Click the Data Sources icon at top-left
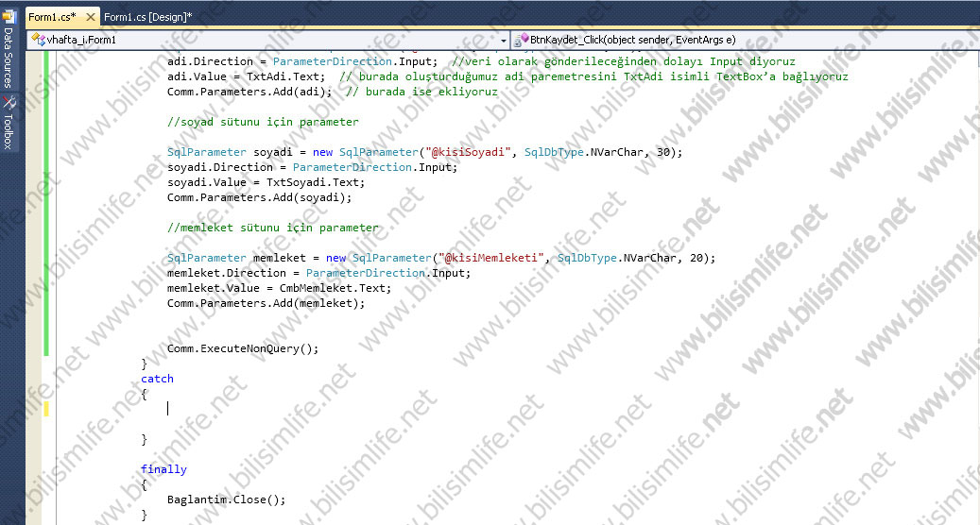This screenshot has width=980, height=525. [x=9, y=15]
